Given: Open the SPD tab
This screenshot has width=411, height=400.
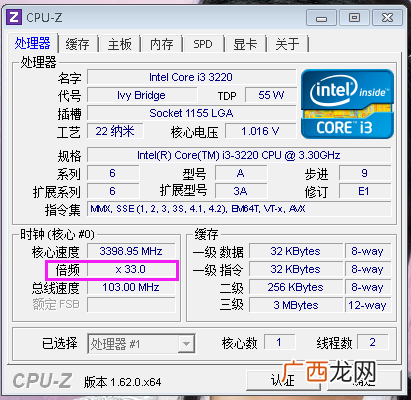Looking at the screenshot, I should tap(203, 44).
